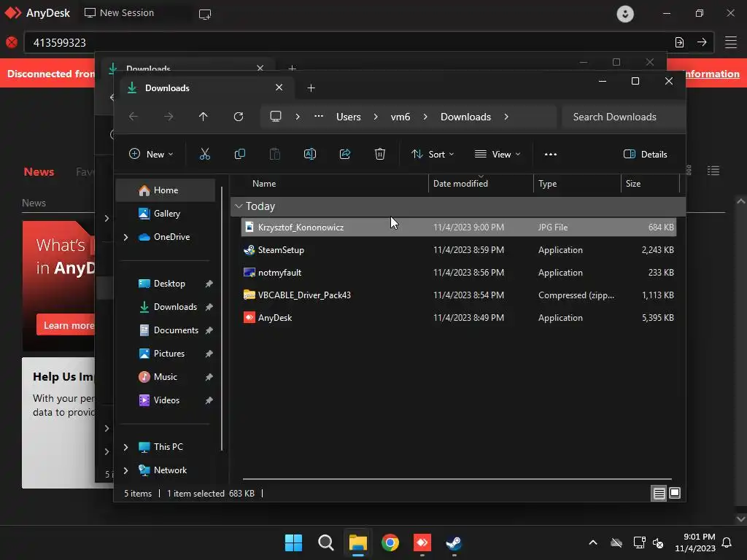Click the Rename icon in toolbar
Image resolution: width=747 pixels, height=560 pixels.
point(309,155)
